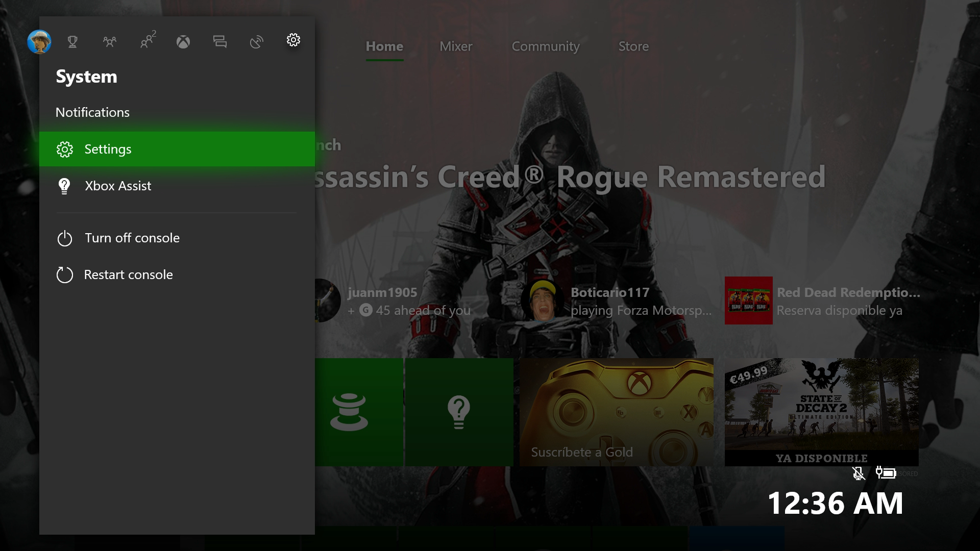The image size is (980, 551).
Task: Select Restart console
Action: pyautogui.click(x=128, y=274)
